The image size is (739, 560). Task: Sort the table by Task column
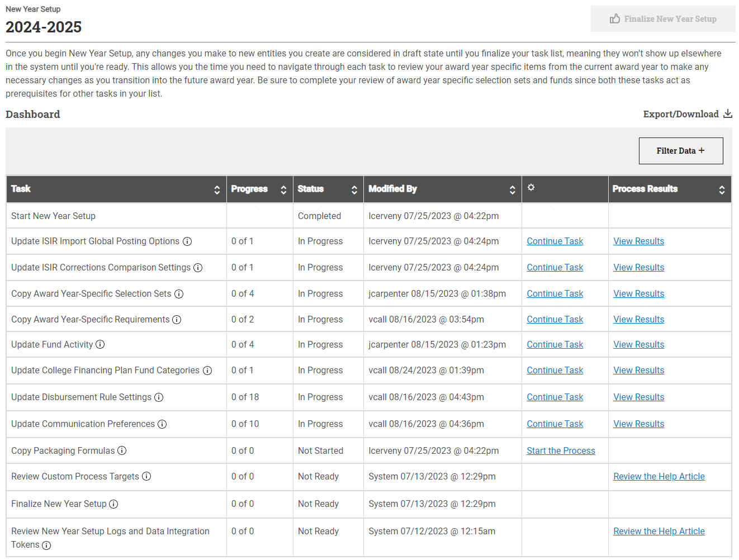[x=217, y=190]
